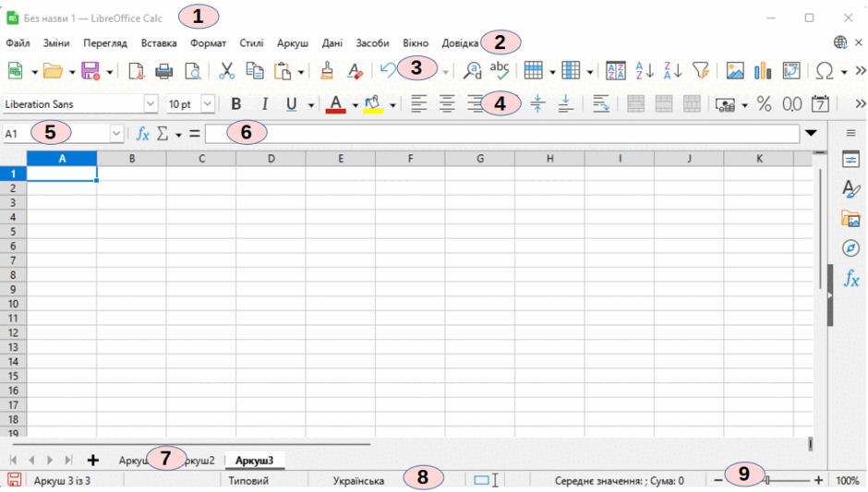Image resolution: width=868 pixels, height=492 pixels.
Task: Insert special character omega icon
Action: [x=825, y=71]
